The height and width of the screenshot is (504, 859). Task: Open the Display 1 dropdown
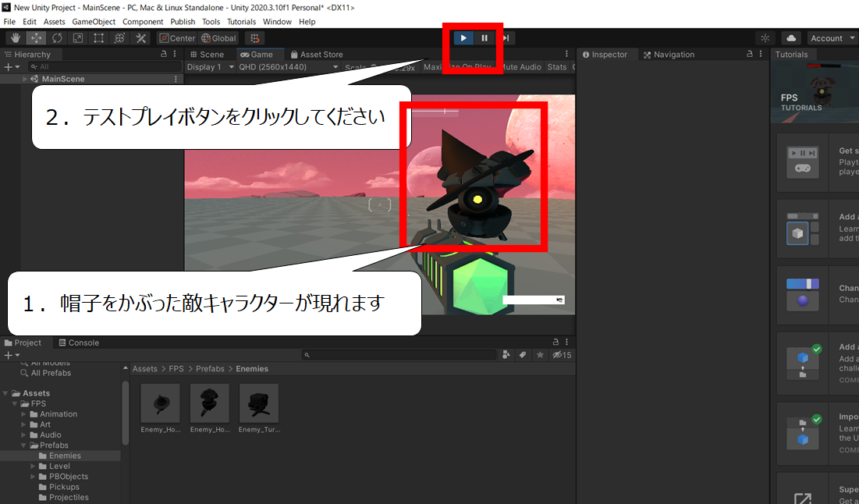pos(211,67)
